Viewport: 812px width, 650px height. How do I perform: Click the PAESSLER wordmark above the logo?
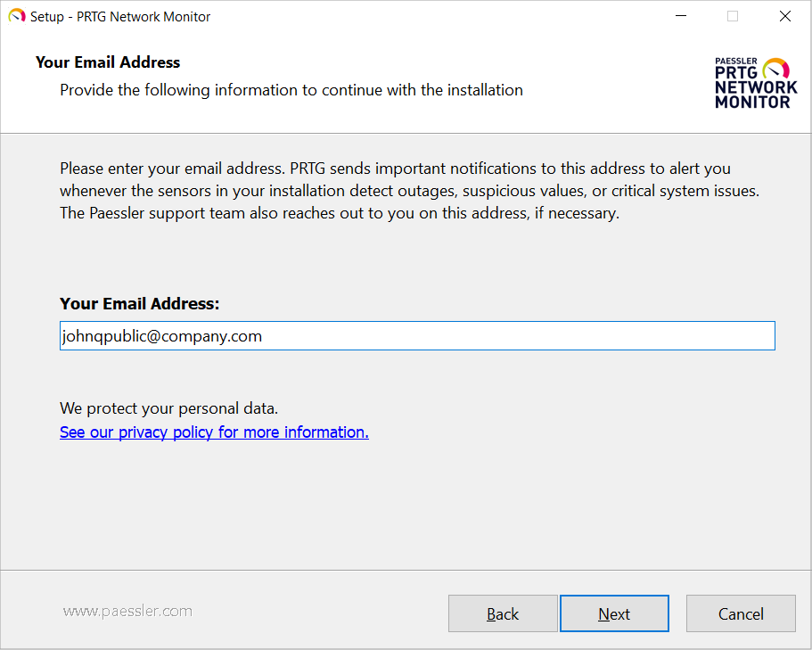click(x=736, y=62)
